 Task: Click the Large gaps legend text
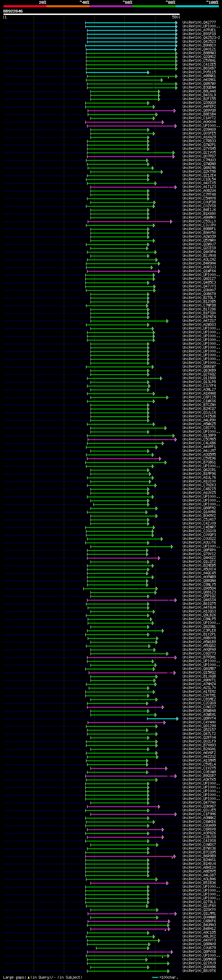(x=43, y=977)
